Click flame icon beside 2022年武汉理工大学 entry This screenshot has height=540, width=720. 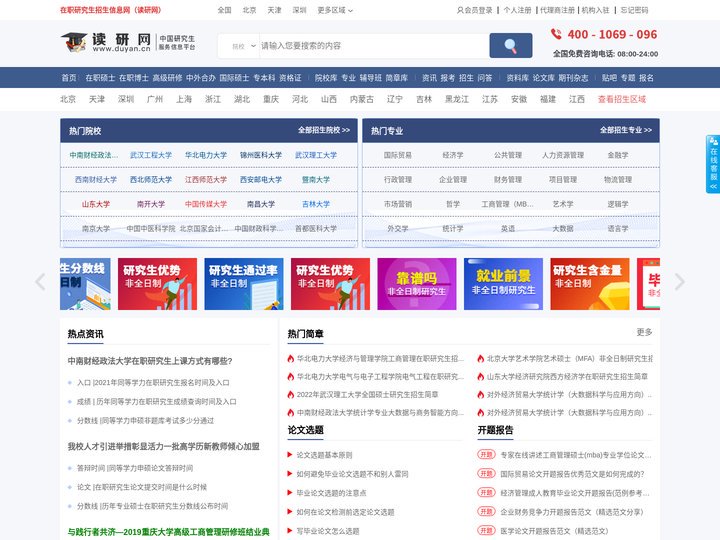coord(290,394)
